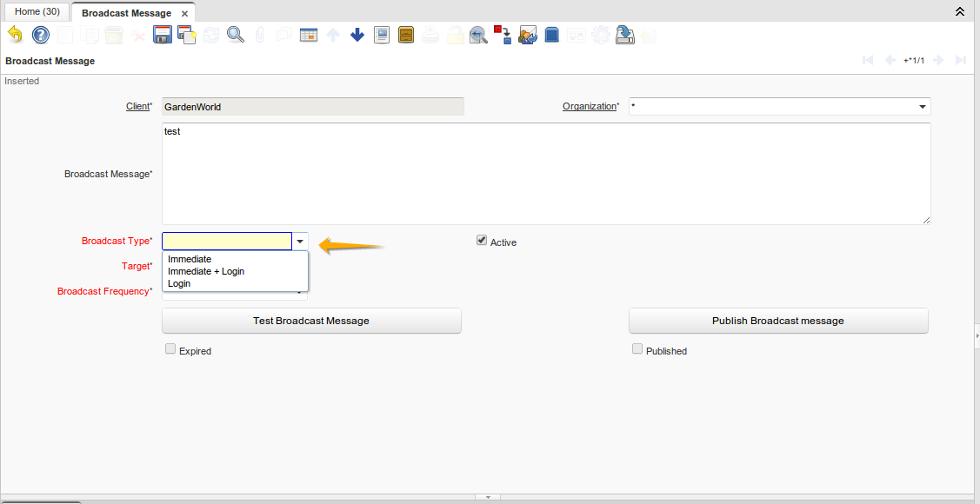Expand the Organization dropdown
This screenshot has width=980, height=504.
(x=922, y=107)
